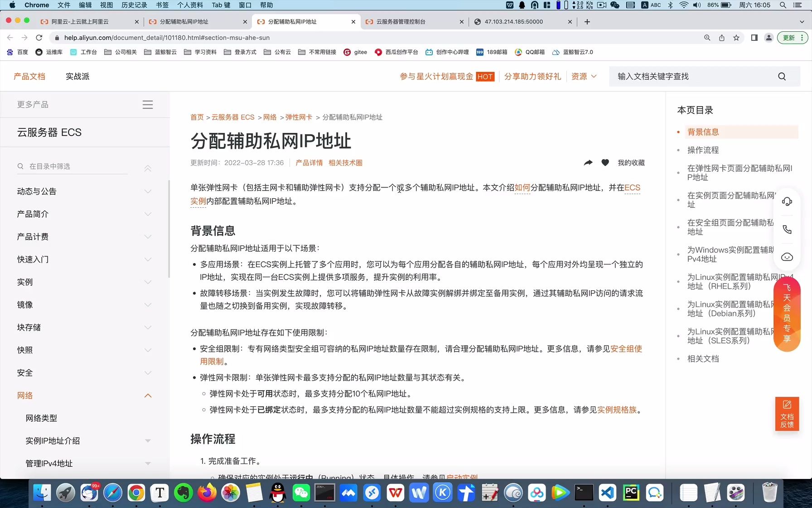Screen dimensions: 812x508
Task: Open the gitee bookmark
Action: click(x=355, y=52)
